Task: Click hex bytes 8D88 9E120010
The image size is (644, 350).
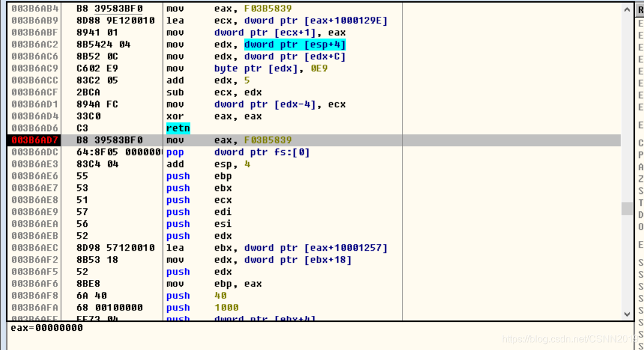Action: (116, 20)
